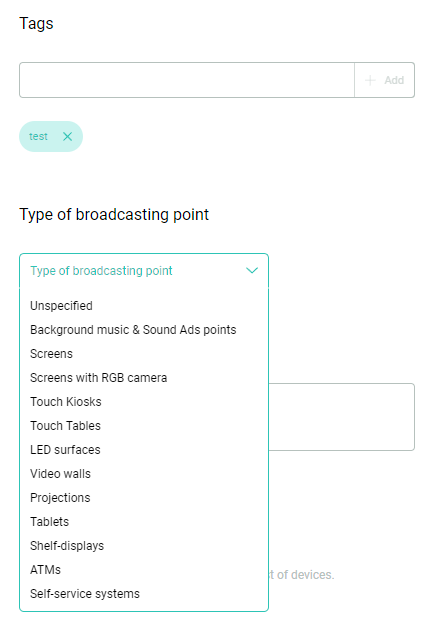
Task: Choose Background music & Sound Ads points
Action: coord(133,330)
